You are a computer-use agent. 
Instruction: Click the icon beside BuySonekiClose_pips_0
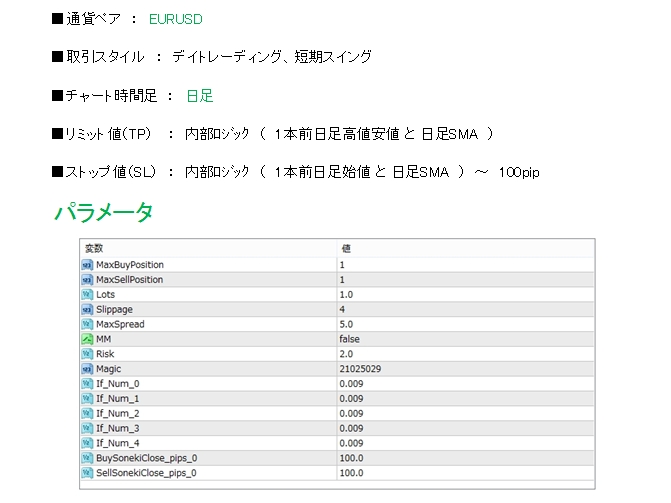(87, 458)
